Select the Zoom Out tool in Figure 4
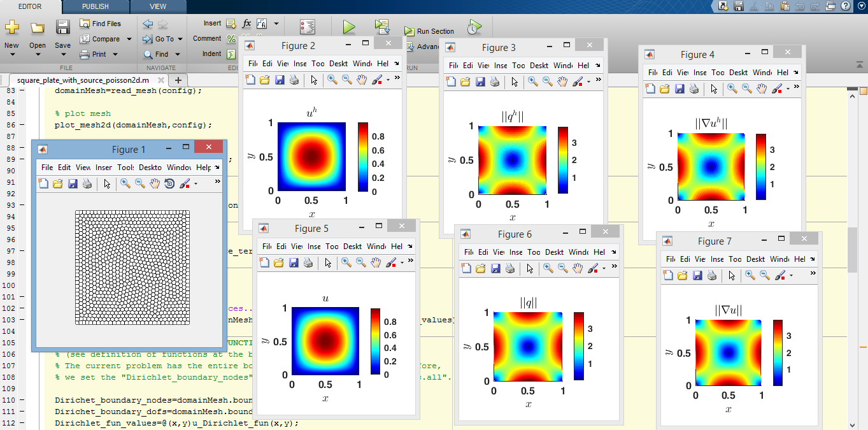Screen dimensions: 868x430 pos(747,89)
